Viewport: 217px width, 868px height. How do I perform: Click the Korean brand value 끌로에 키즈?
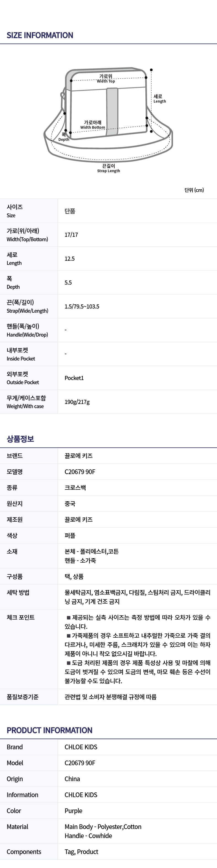(79, 456)
